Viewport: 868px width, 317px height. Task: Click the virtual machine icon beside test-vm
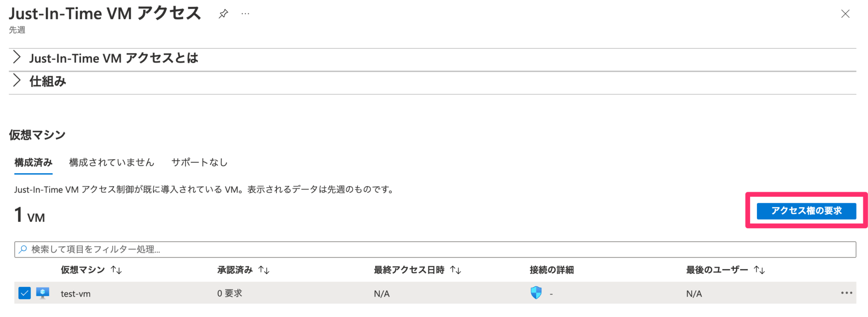pyautogui.click(x=42, y=293)
